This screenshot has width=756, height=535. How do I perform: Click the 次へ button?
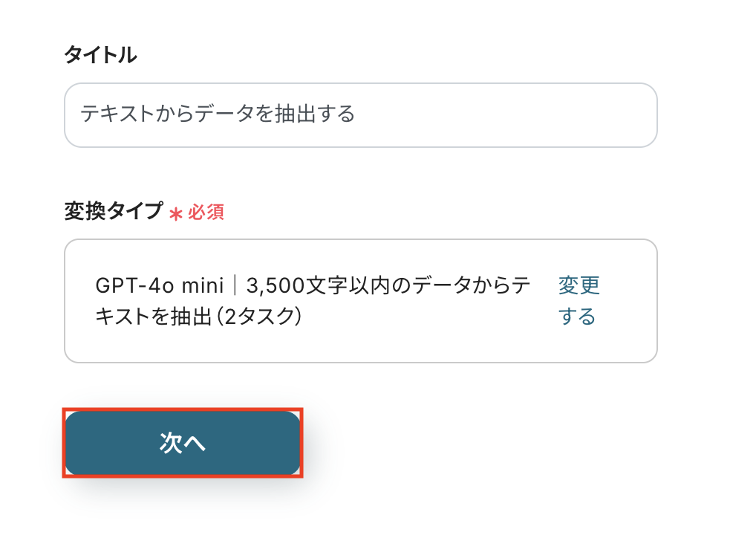[x=183, y=443]
